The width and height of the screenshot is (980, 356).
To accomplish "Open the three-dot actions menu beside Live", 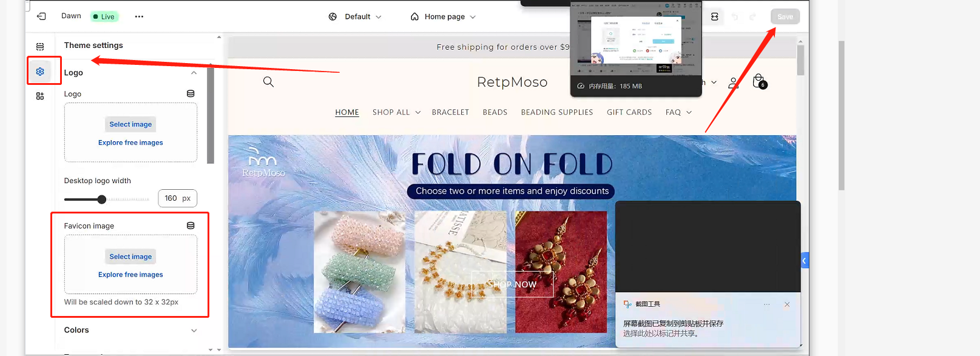I will pos(139,16).
